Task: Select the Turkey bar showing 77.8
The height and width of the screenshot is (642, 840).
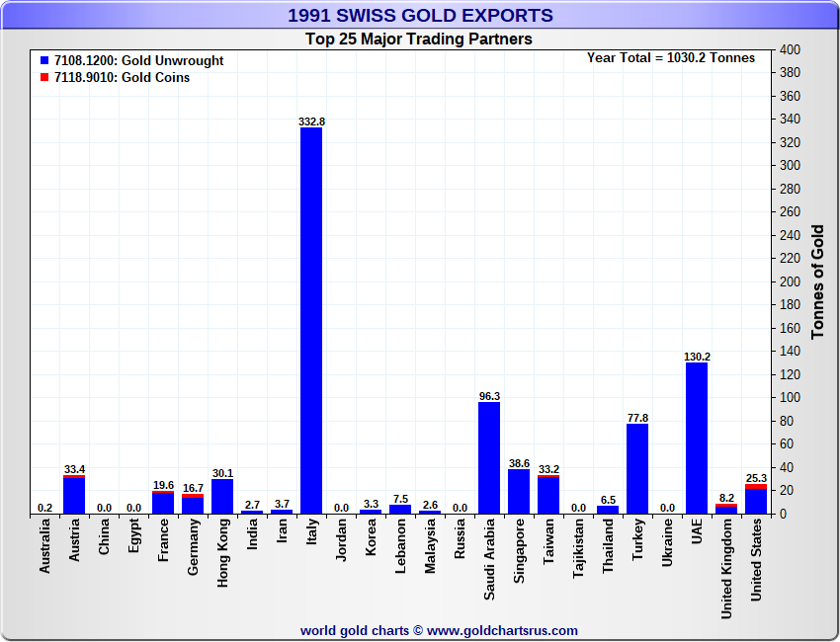Action: pos(637,468)
